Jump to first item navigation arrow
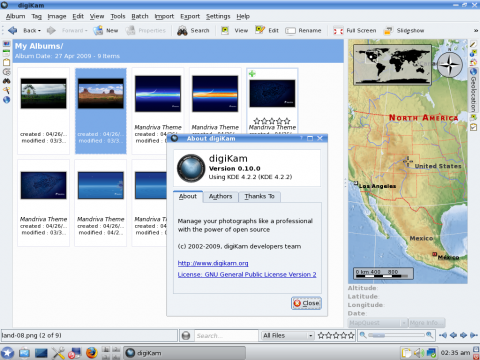The image size is (480, 360). coord(443,335)
